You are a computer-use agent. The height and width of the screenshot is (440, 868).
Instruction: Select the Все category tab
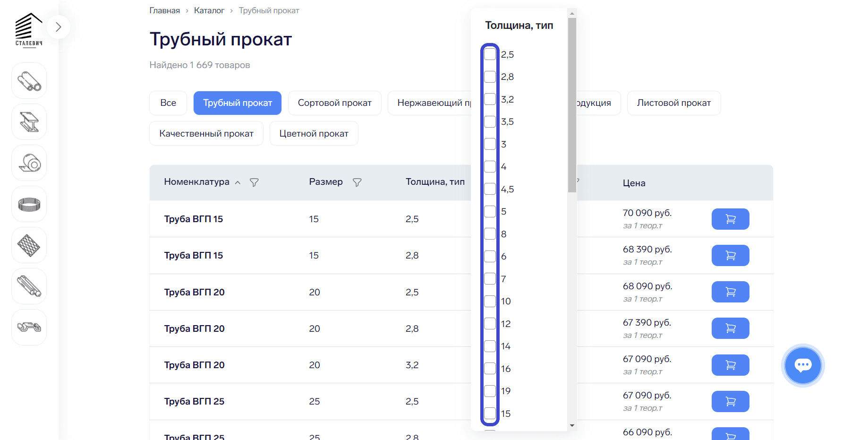(168, 103)
